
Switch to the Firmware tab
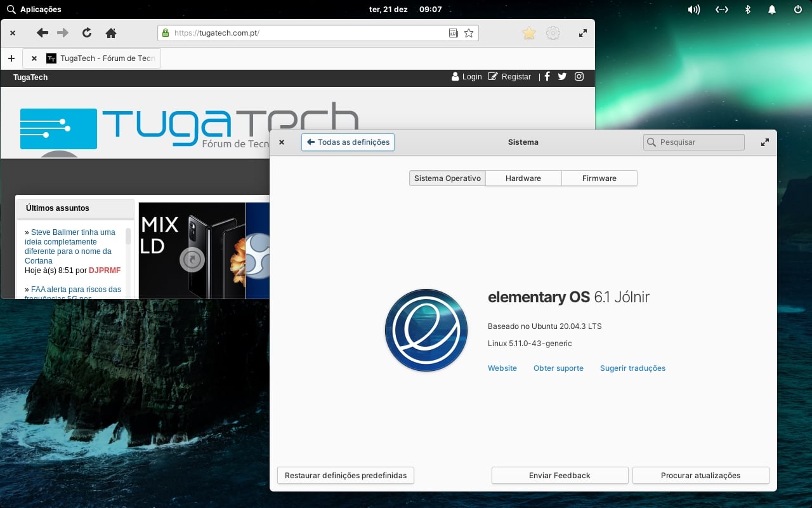pyautogui.click(x=599, y=178)
